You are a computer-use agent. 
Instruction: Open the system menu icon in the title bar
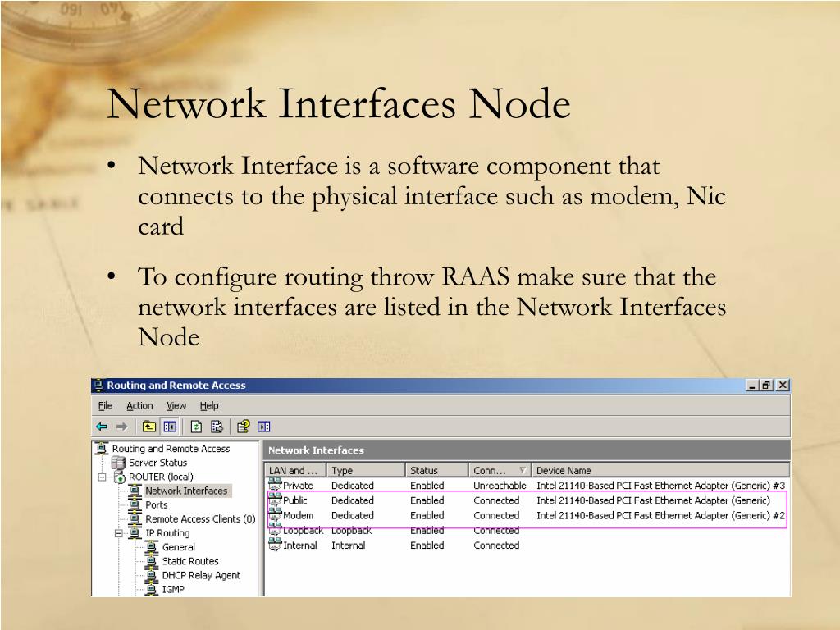pos(98,386)
